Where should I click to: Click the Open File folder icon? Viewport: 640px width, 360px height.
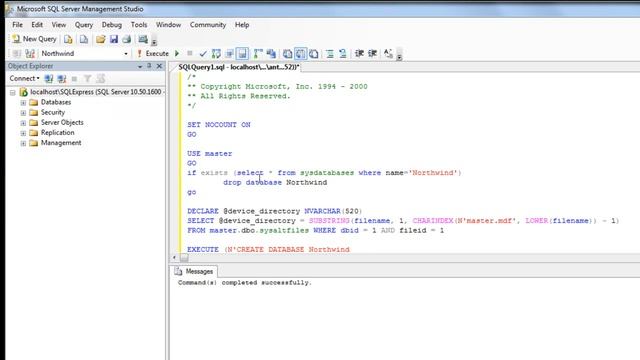[x=100, y=39]
